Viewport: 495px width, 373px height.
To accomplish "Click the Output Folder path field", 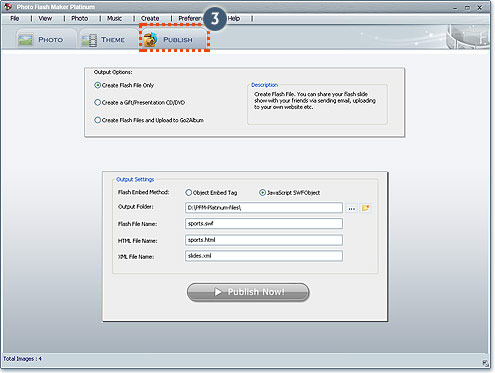I will point(264,208).
